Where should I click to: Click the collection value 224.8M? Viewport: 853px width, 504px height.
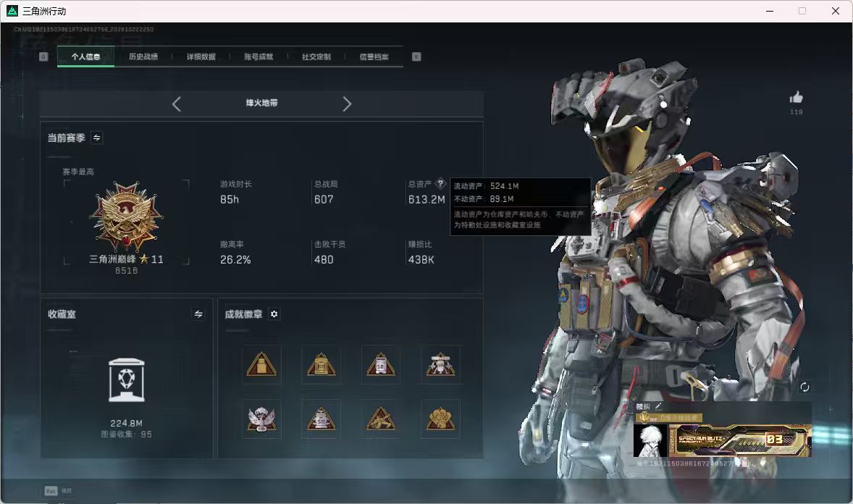pyautogui.click(x=126, y=423)
